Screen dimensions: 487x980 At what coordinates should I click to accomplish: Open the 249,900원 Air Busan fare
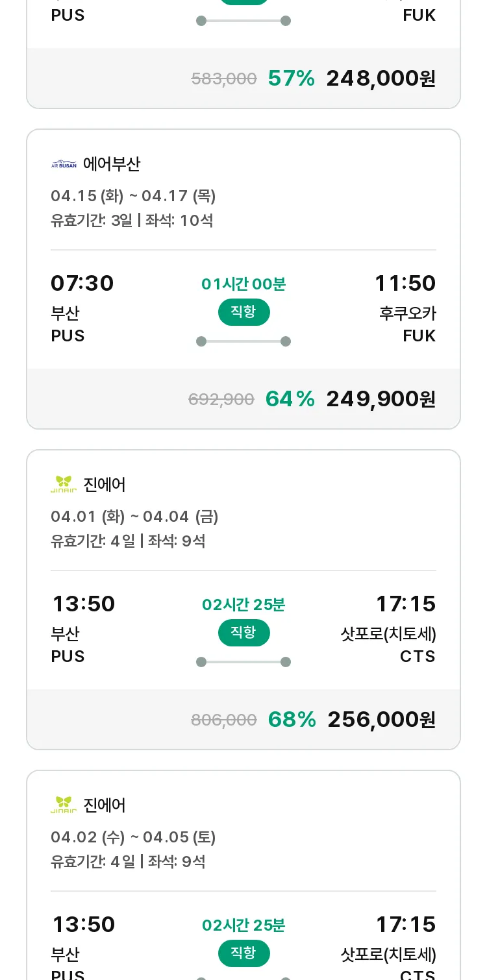tap(381, 398)
